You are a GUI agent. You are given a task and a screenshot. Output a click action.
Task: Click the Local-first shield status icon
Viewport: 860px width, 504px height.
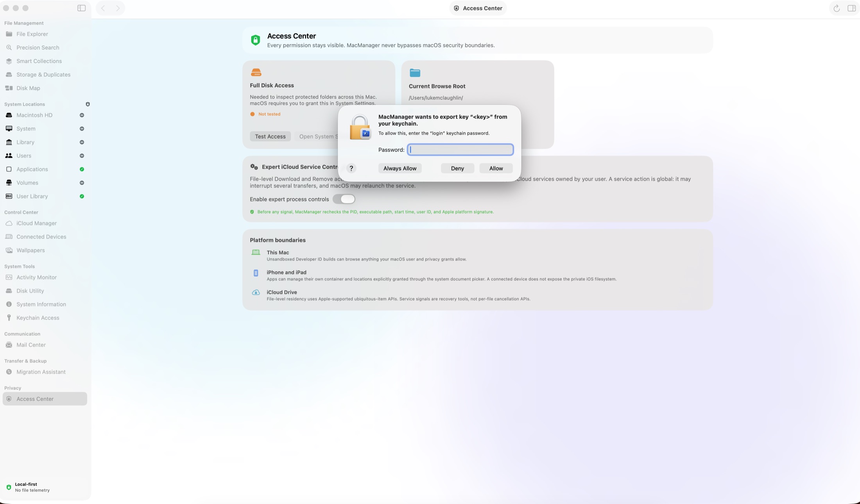9,487
